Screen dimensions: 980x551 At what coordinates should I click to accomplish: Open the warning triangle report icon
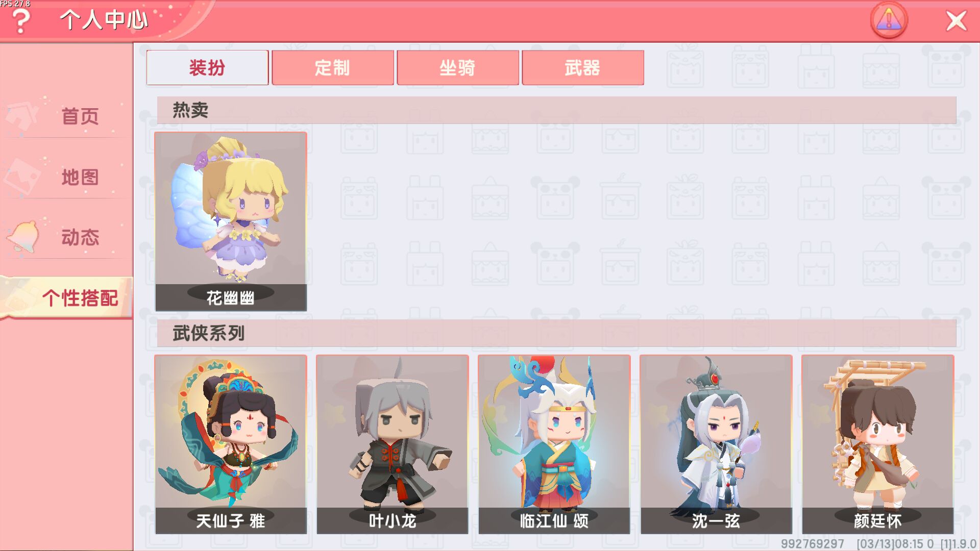click(x=889, y=20)
